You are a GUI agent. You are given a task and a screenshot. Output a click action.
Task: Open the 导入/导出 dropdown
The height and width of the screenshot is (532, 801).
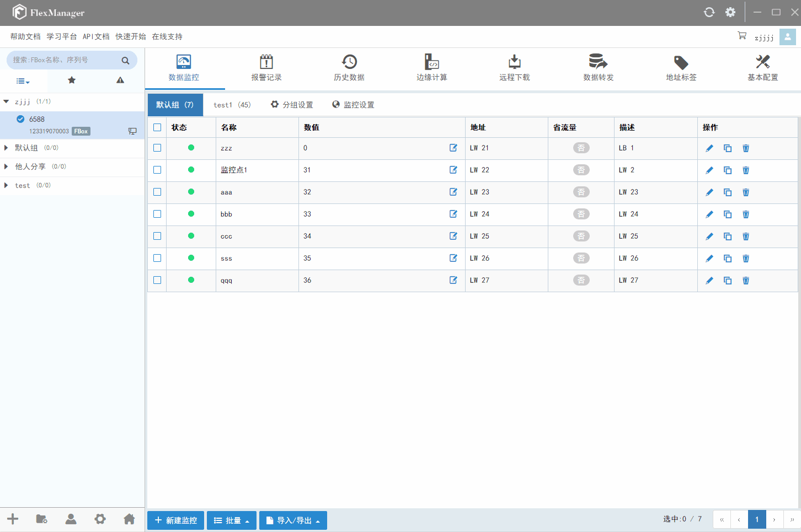pyautogui.click(x=293, y=520)
